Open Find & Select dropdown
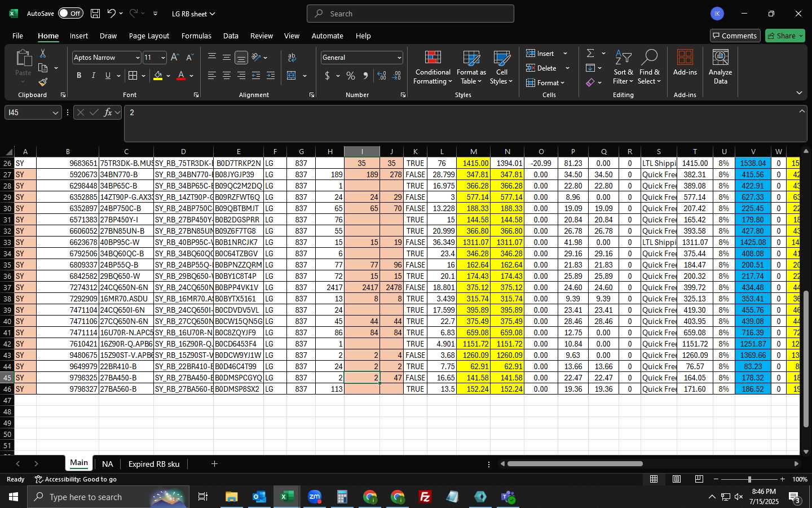Viewport: 812px width, 508px height. pyautogui.click(x=650, y=68)
